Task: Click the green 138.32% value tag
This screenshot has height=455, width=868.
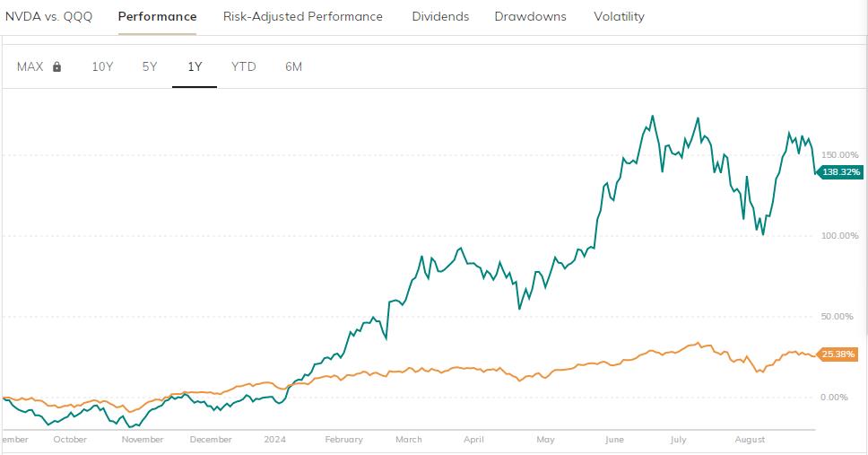Action: coord(841,171)
